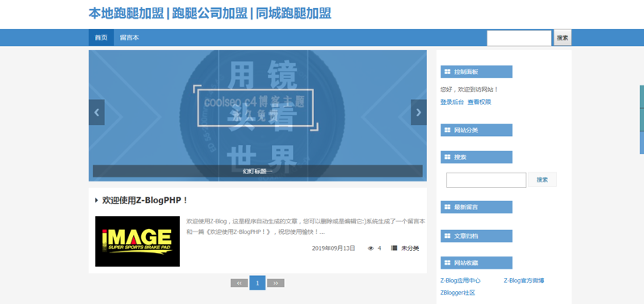Viewport: 644px width, 304px height.
Task: Go to pagination page 1
Action: click(257, 283)
